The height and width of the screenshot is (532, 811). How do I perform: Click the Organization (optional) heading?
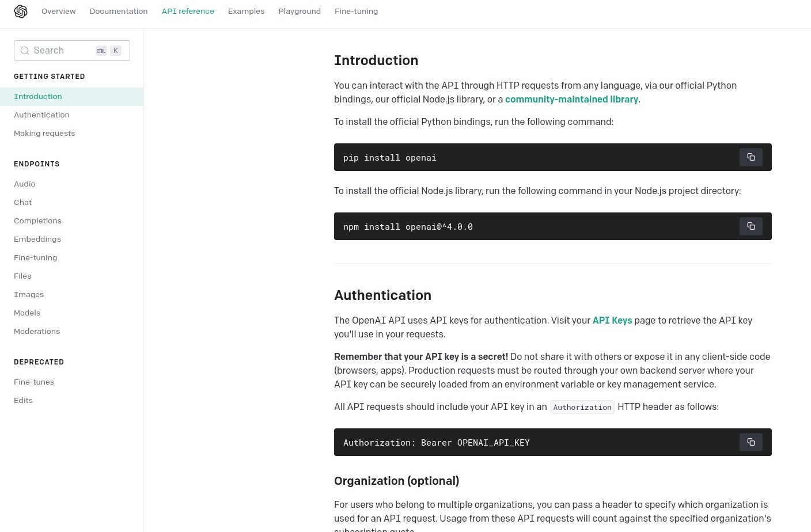(x=396, y=481)
